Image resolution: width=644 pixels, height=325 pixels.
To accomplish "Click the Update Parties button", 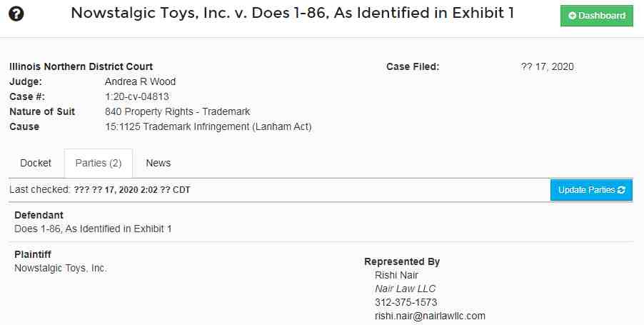I will pos(591,190).
